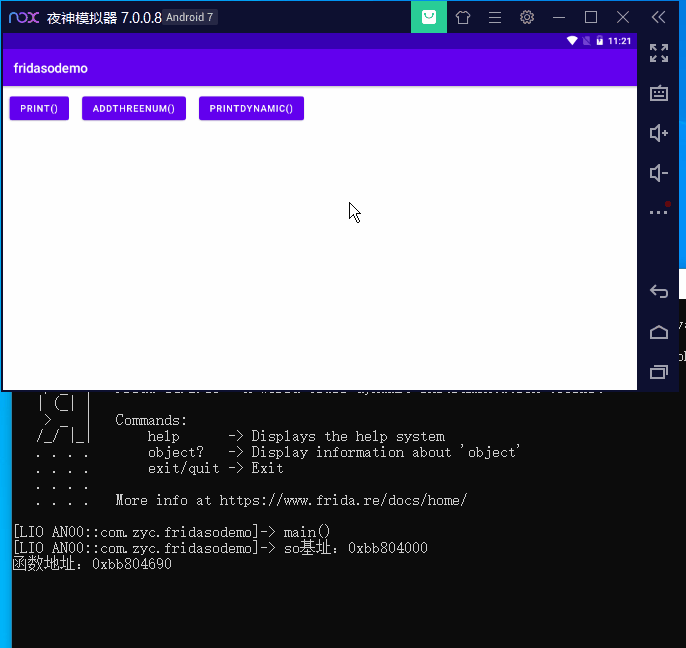Click the volume down icon
Viewport: 686px width, 648px height.
point(658,173)
